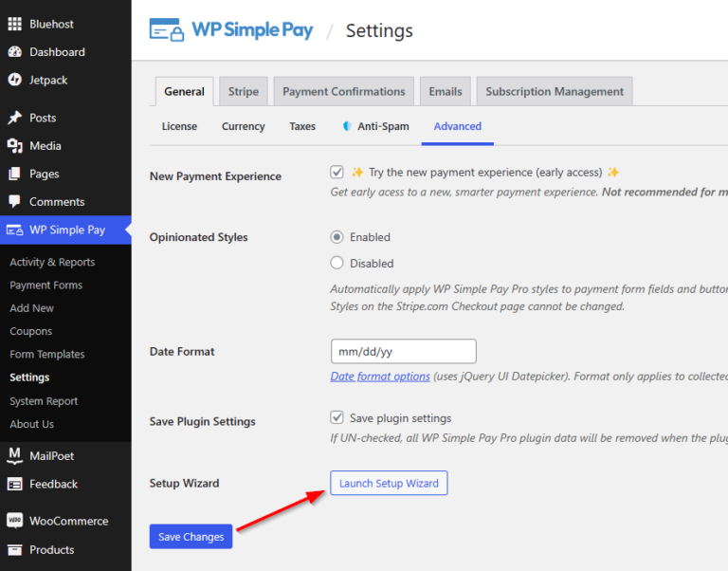The image size is (728, 571).
Task: Click the WP Simple Pay header logo
Action: pos(231,30)
